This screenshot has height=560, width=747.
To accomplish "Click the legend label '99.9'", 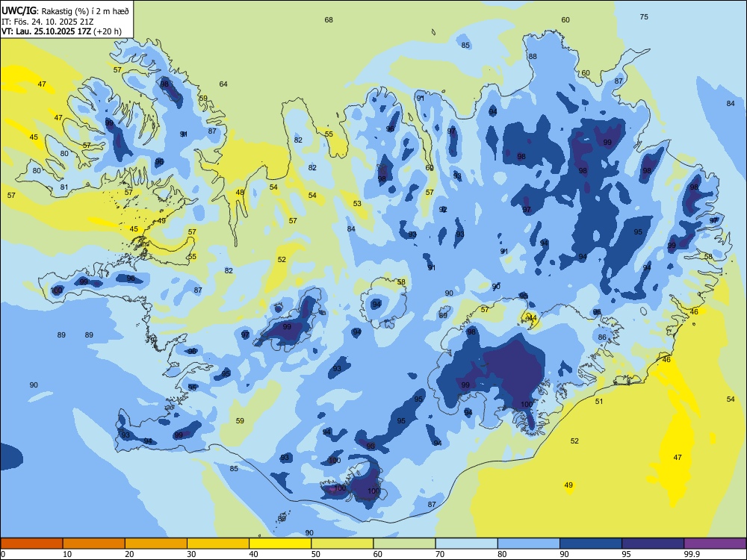I will click(691, 554).
